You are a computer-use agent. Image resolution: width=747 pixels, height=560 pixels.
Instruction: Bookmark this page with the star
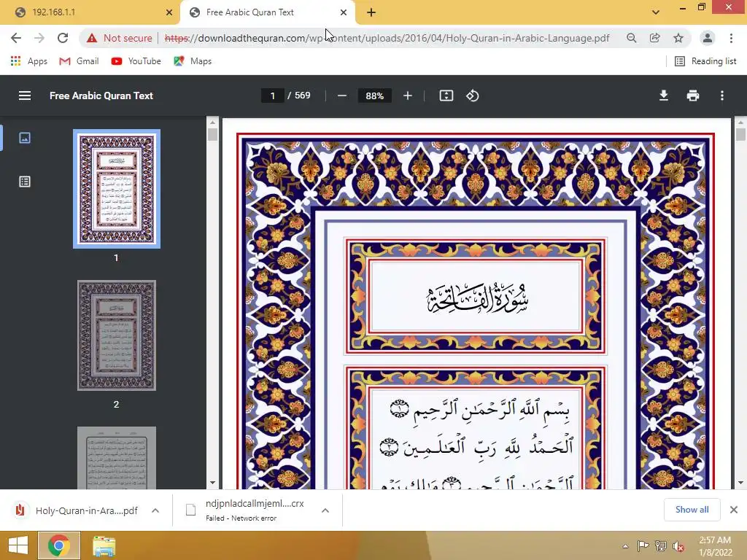click(678, 38)
